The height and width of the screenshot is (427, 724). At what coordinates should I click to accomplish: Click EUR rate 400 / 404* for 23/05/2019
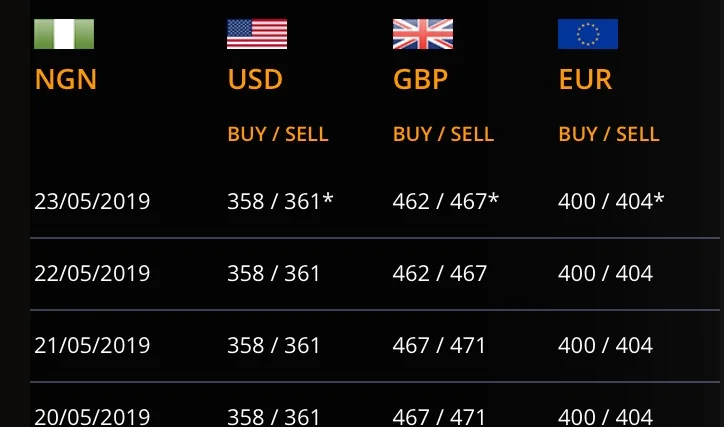(611, 201)
